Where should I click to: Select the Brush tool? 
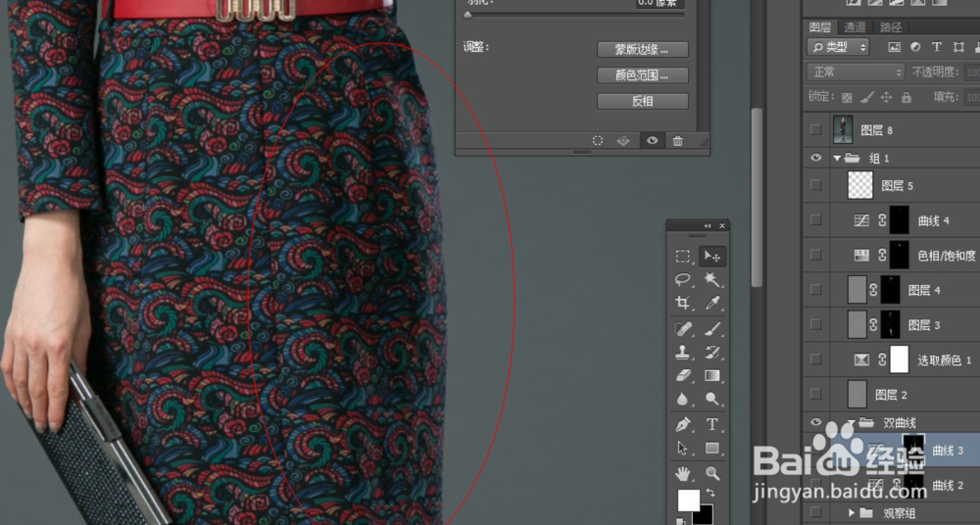(711, 328)
